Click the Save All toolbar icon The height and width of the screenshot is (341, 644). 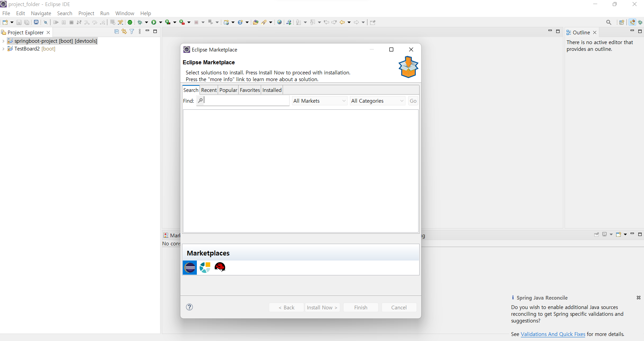(x=27, y=22)
